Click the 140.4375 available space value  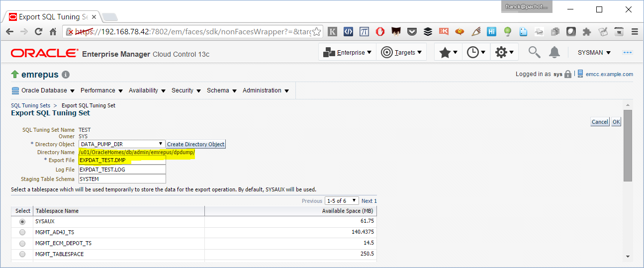(x=363, y=232)
